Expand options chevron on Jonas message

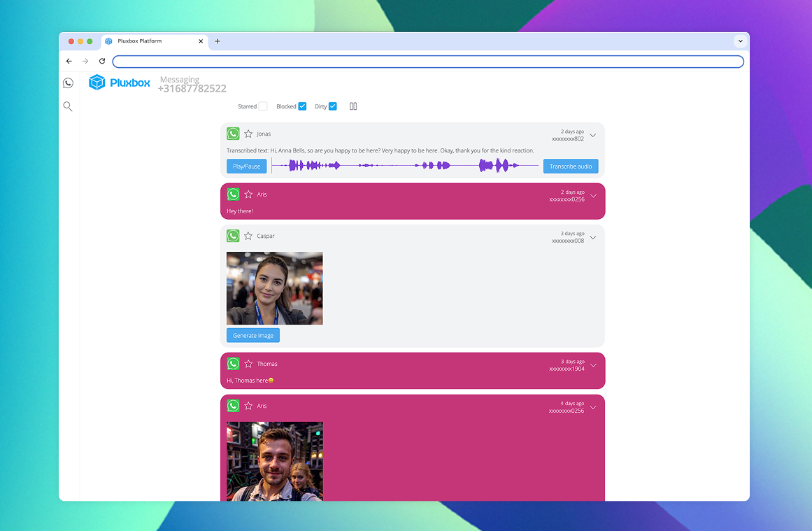(x=593, y=135)
